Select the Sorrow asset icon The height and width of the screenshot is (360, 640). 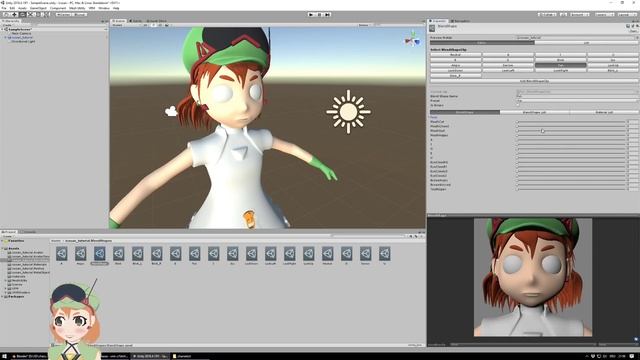pos(365,256)
